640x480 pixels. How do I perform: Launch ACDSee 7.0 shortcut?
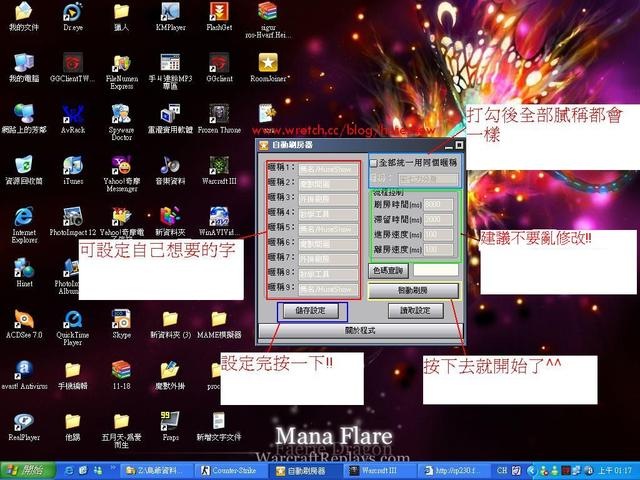24,324
